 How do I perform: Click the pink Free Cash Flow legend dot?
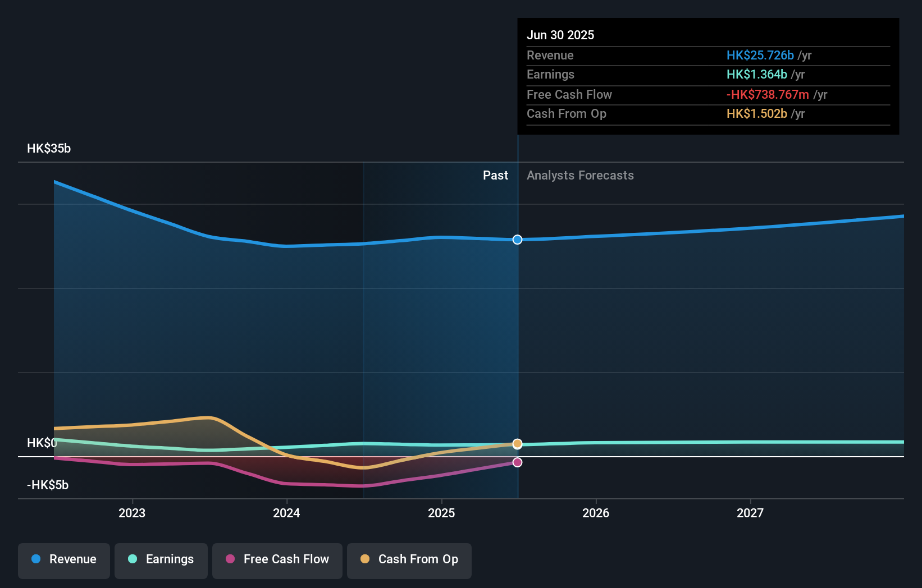pyautogui.click(x=229, y=559)
